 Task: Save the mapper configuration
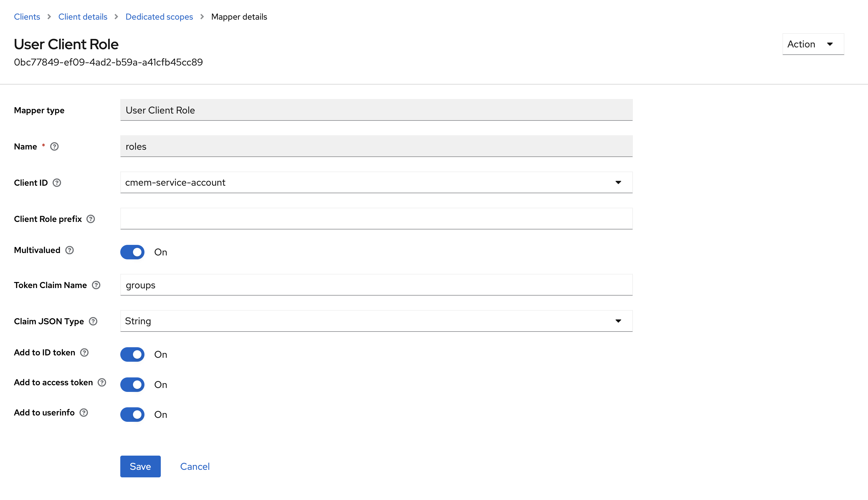pyautogui.click(x=140, y=466)
